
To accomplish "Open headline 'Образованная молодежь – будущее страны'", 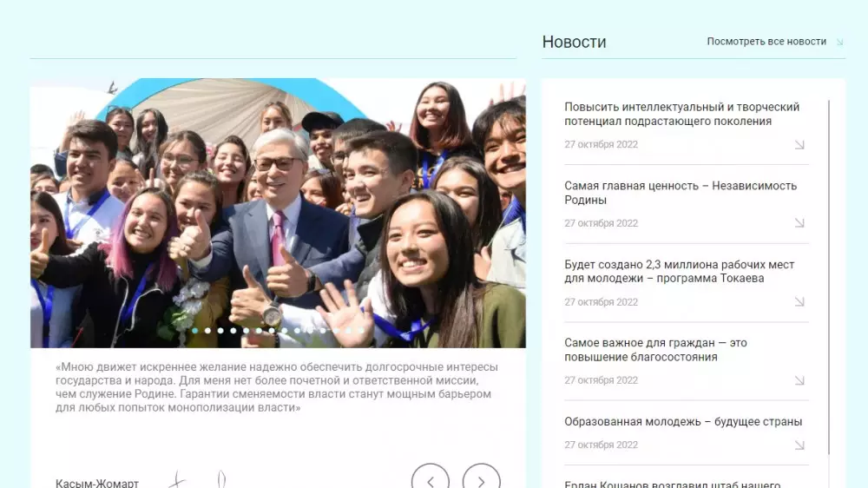I will click(x=682, y=422).
